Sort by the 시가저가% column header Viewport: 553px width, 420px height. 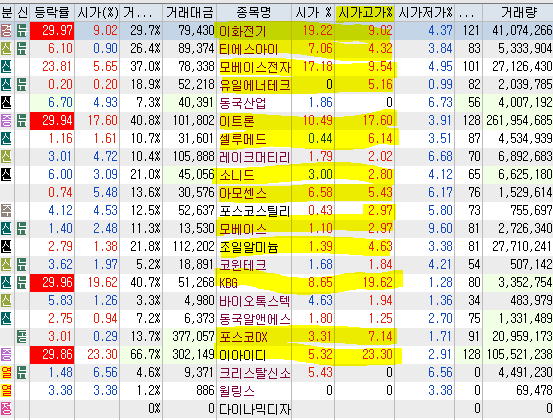click(x=425, y=13)
